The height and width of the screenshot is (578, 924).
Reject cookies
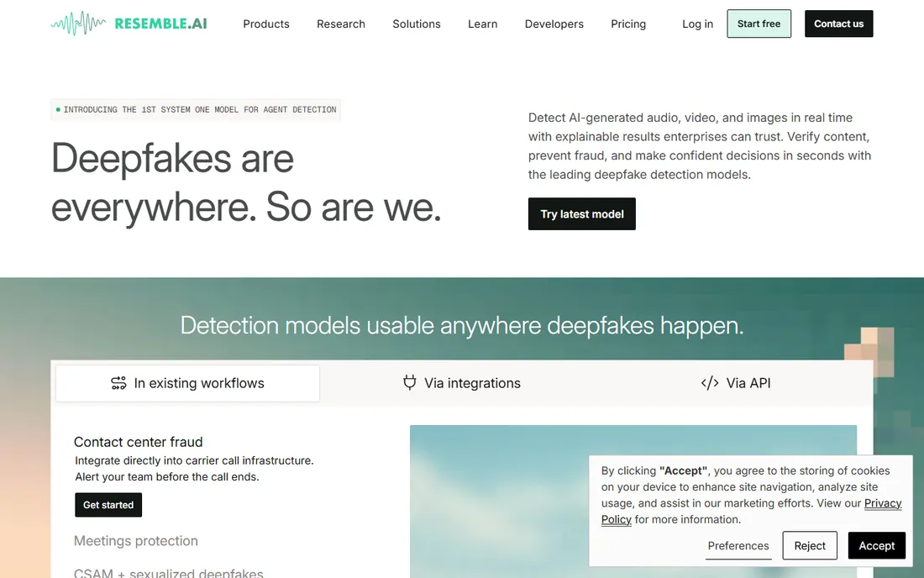tap(810, 545)
